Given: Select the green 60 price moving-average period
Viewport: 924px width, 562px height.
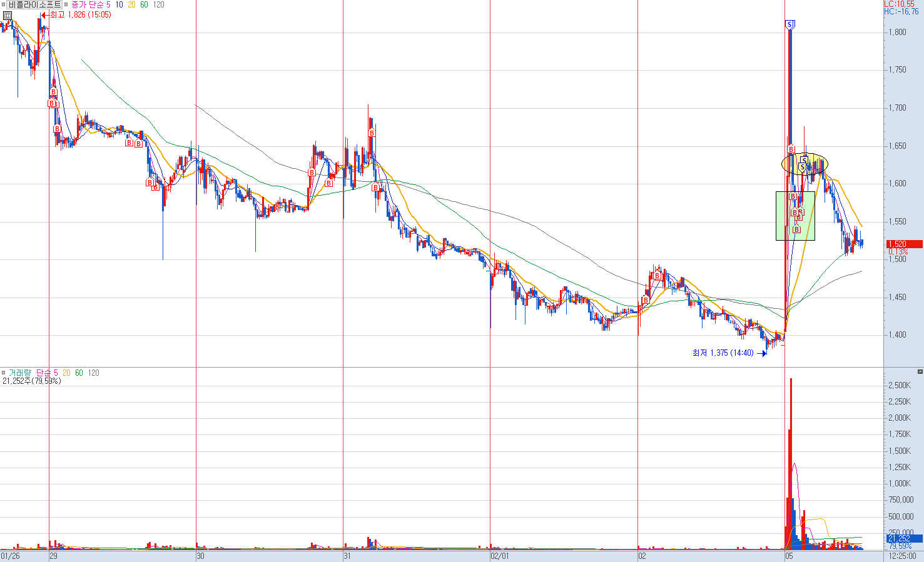Looking at the screenshot, I should click(x=144, y=4).
